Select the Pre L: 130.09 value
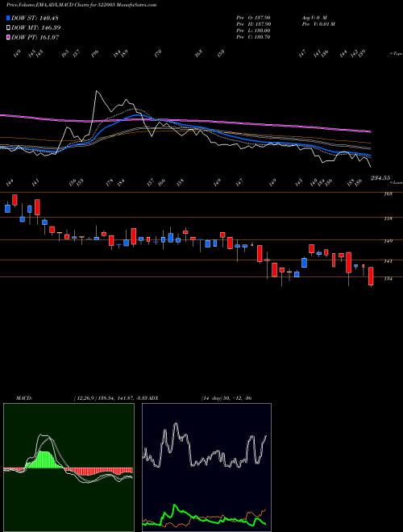 [253, 31]
